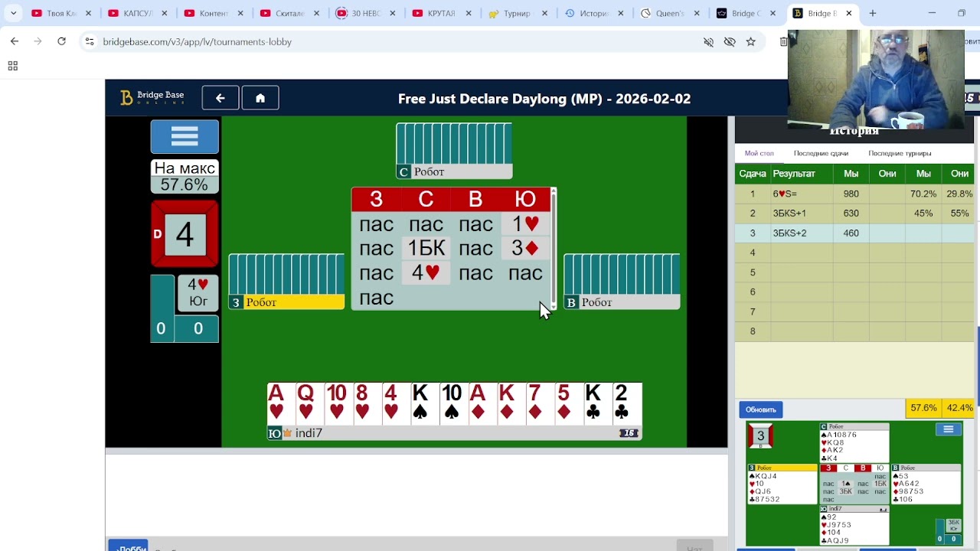Open the Bridge Base home button
This screenshot has width=980, height=551.
(260, 98)
